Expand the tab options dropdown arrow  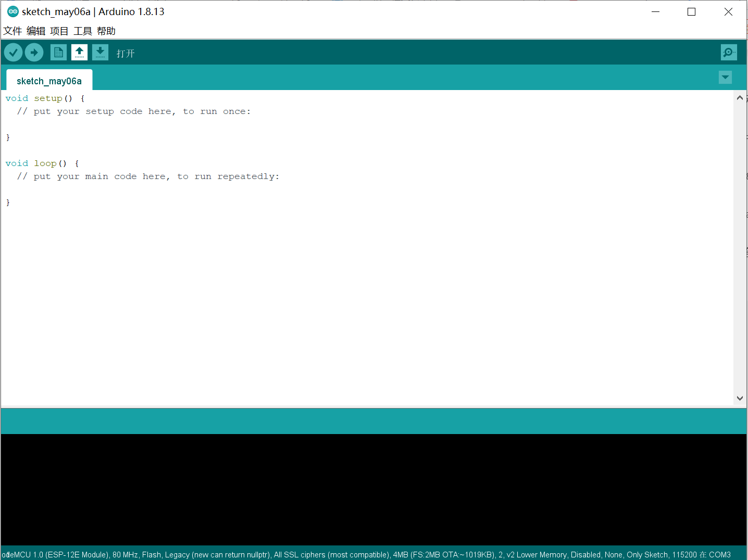[x=725, y=78]
